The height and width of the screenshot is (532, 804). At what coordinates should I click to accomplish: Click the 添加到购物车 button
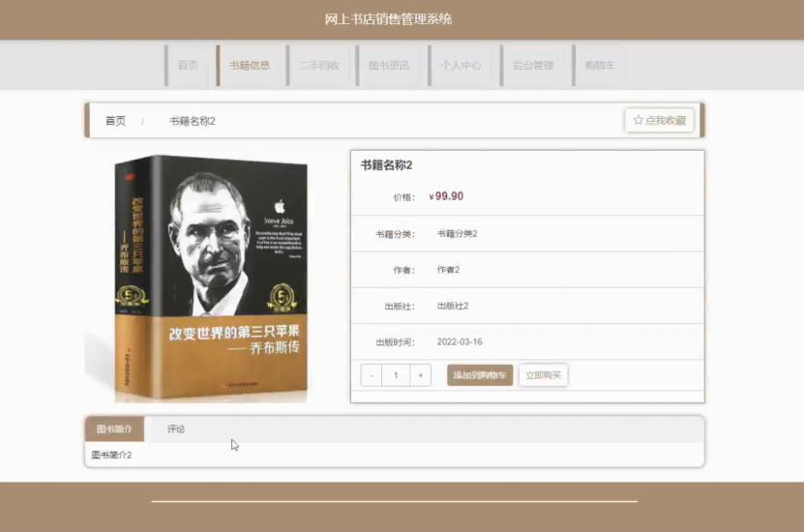pyautogui.click(x=480, y=375)
